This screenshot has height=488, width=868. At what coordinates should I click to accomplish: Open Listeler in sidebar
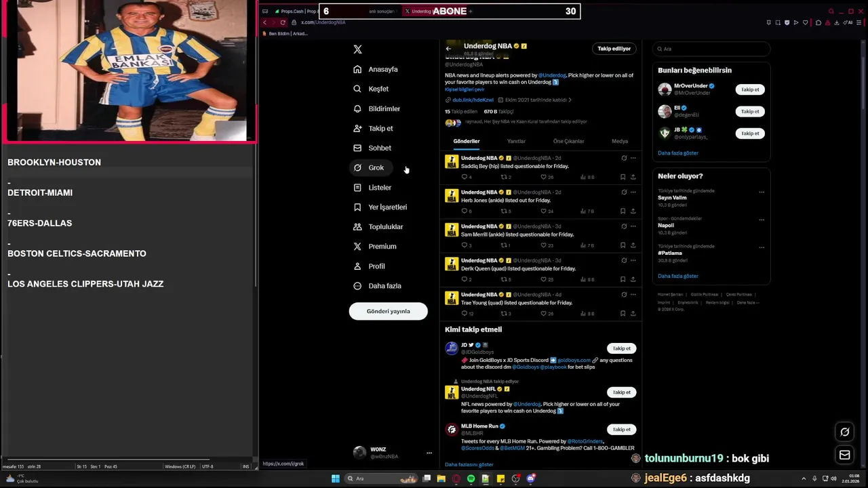tap(372, 187)
